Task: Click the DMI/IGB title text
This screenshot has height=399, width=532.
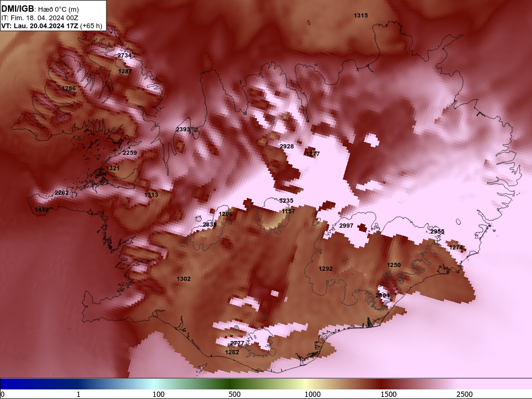Action: pos(18,9)
